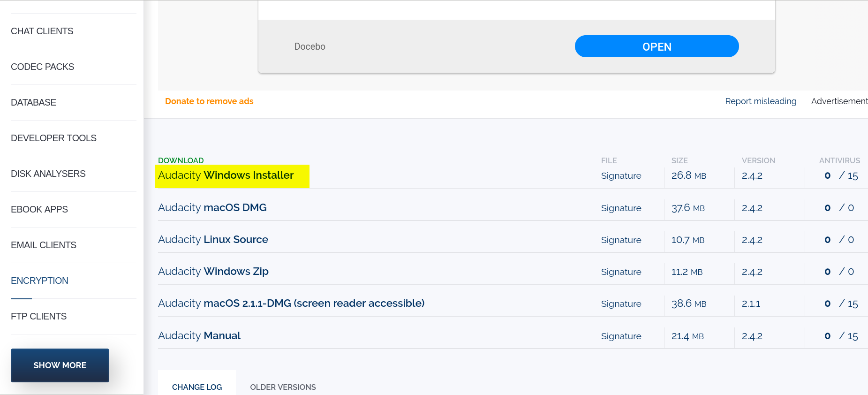Open the ENCRYPTION category

click(39, 281)
